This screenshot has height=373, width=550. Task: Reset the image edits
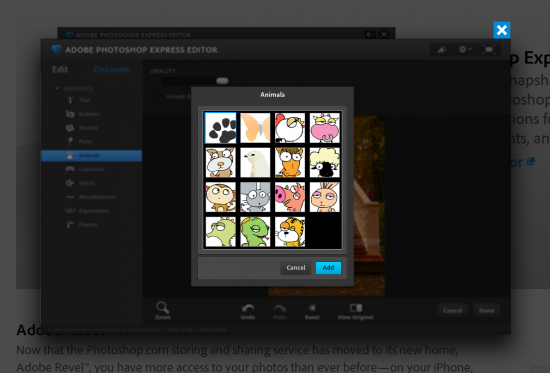(x=312, y=311)
